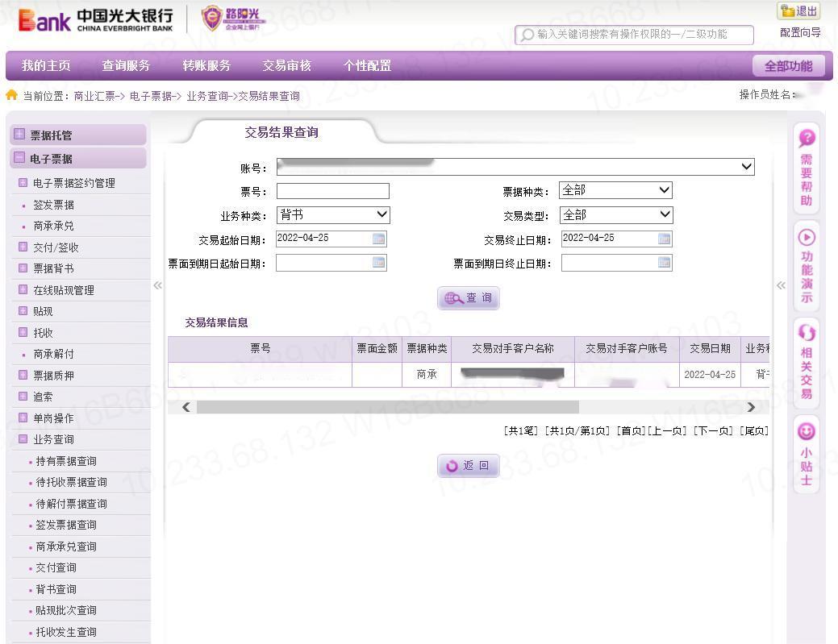Open 持有票据查询 in sidebar
Viewport: 838px width, 644px height.
[x=66, y=461]
